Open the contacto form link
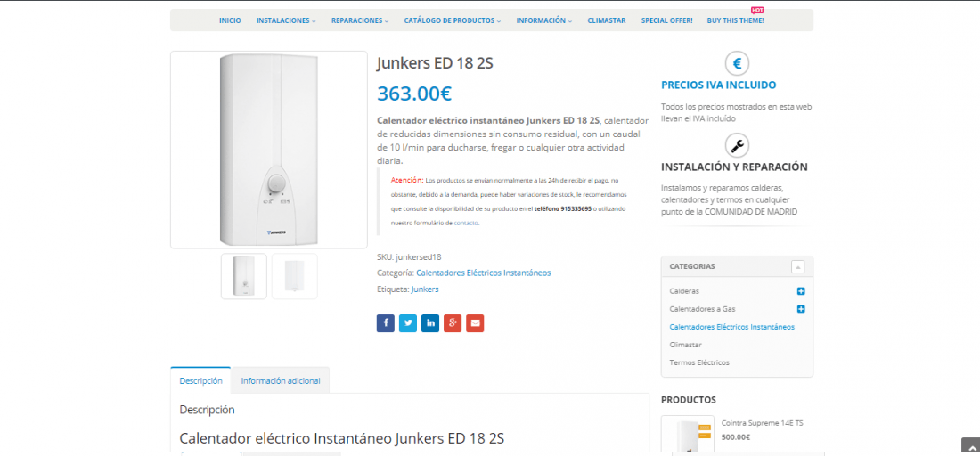This screenshot has width=980, height=456. (466, 223)
